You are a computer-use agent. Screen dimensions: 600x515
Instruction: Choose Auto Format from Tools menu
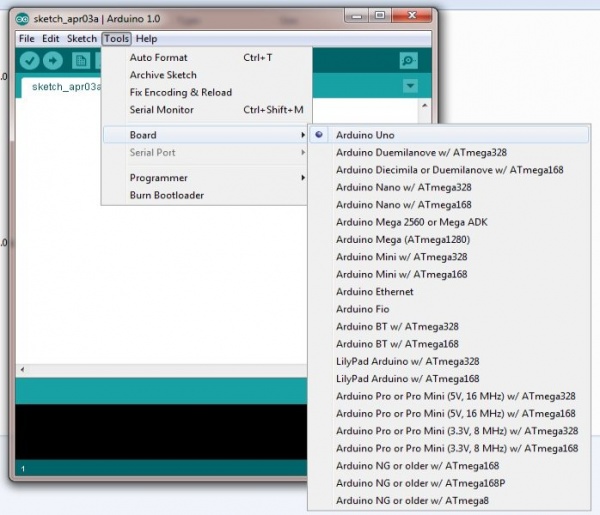[x=205, y=58]
